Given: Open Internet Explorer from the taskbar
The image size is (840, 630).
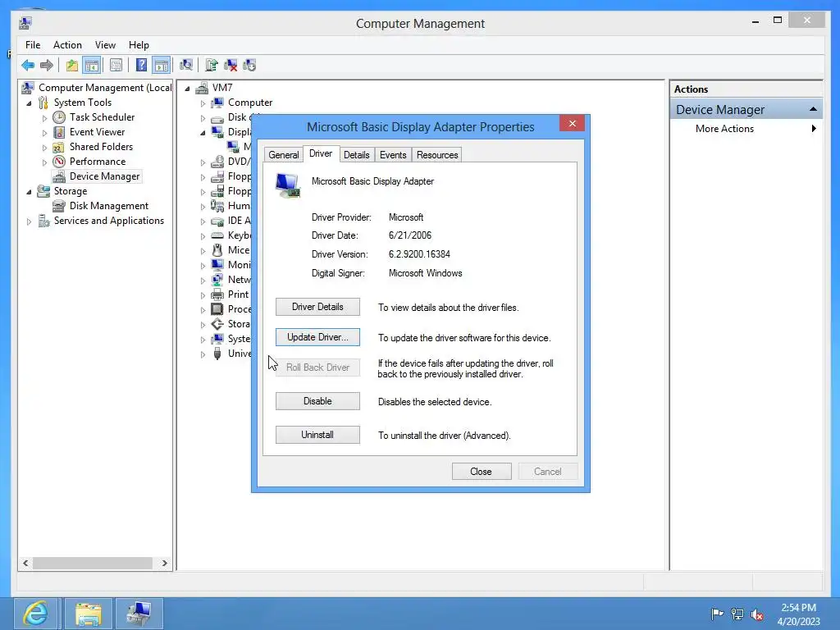Looking at the screenshot, I should (x=36, y=614).
